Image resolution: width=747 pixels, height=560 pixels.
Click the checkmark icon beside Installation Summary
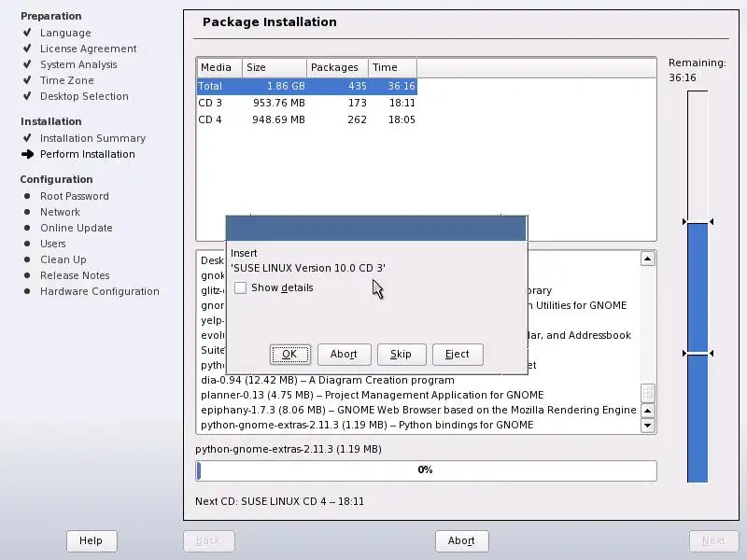(x=27, y=137)
